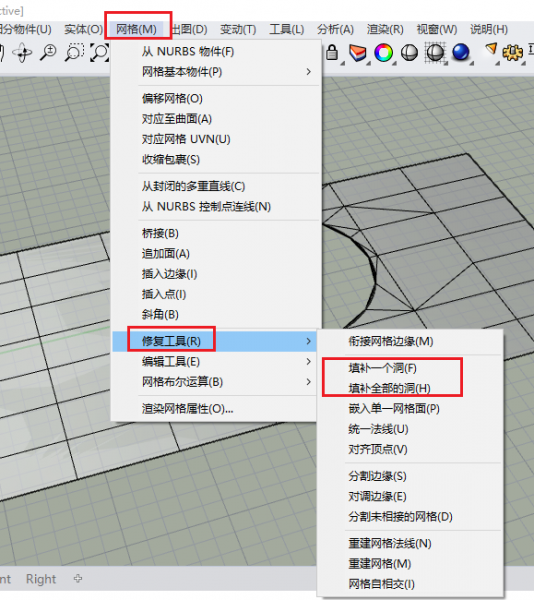Select 填补全部的洞(H) menu entry
The image size is (534, 600).
click(389, 388)
